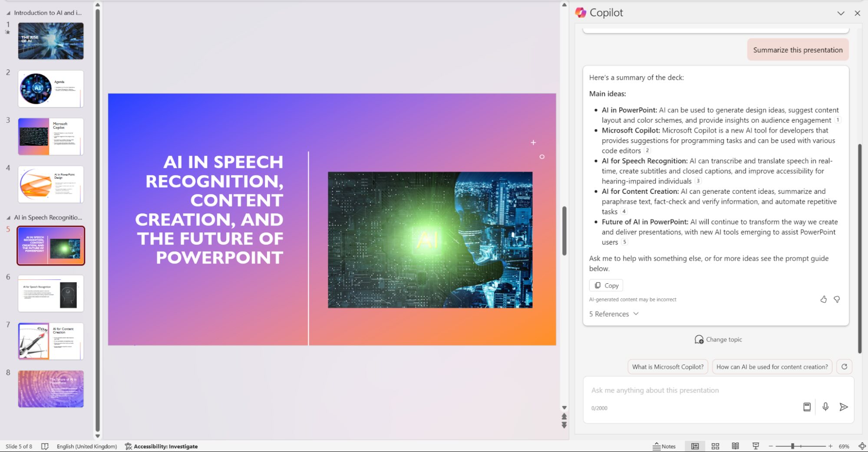868x452 pixels.
Task: Change the language via English (United Kingdom)
Action: [x=86, y=446]
